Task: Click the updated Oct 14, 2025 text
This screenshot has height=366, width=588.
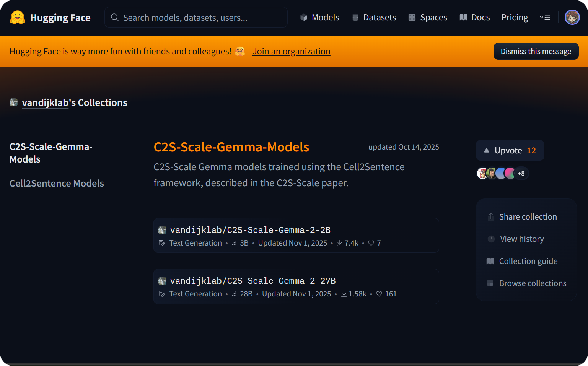Action: click(404, 147)
